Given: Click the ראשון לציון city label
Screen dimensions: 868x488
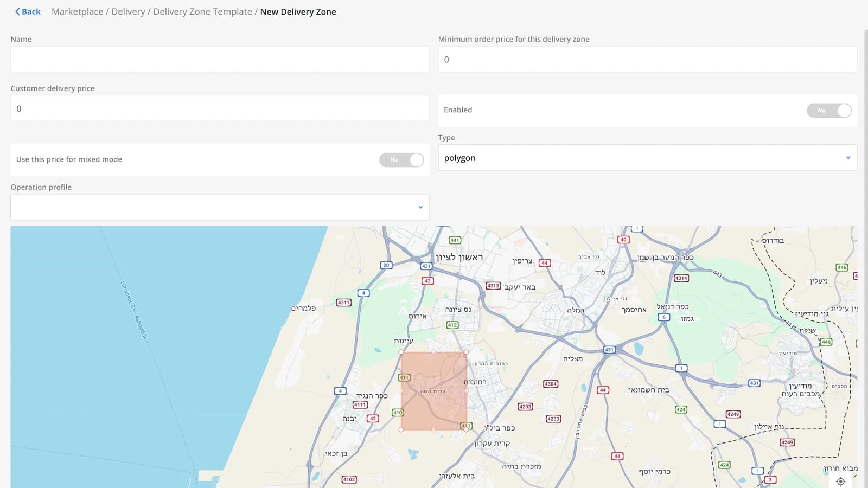Looking at the screenshot, I should tap(459, 258).
